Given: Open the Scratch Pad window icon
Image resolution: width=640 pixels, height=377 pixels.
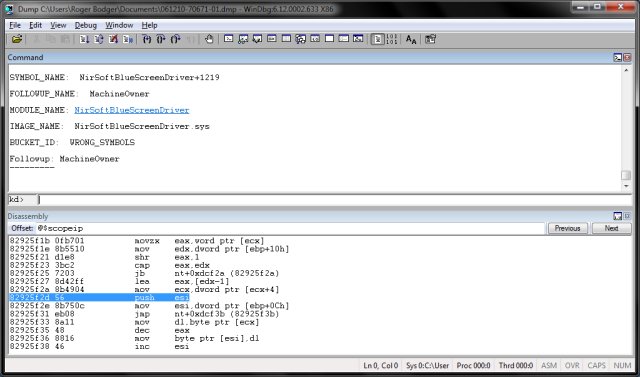Looking at the screenshot, I should pos(329,39).
